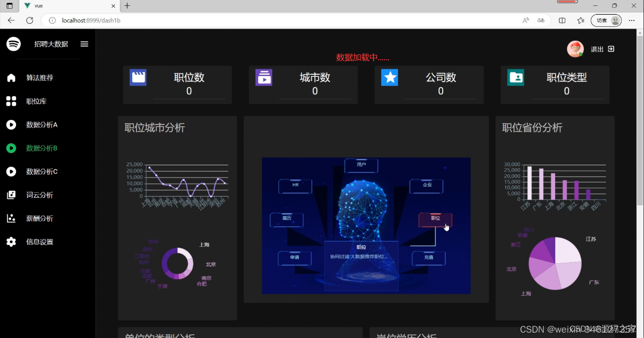Viewport: 644px width, 338px height.
Task: Click the 职位 node in the center graph
Action: tap(435, 220)
